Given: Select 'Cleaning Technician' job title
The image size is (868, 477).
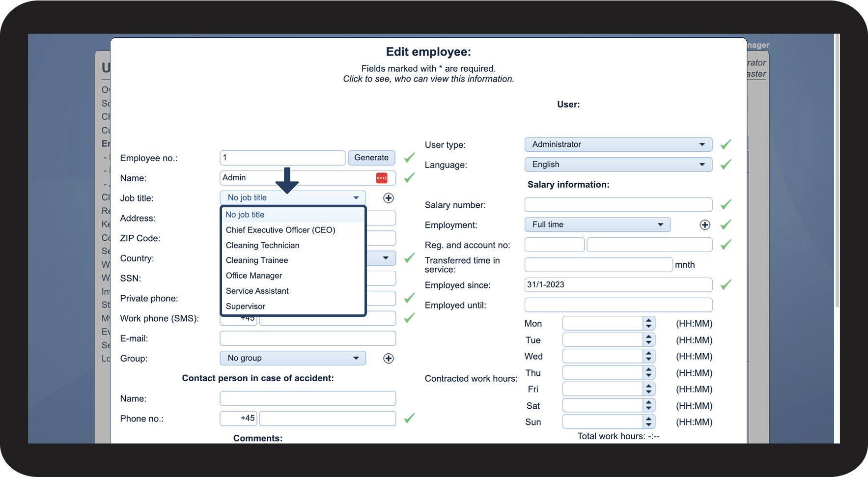Looking at the screenshot, I should pos(293,245).
